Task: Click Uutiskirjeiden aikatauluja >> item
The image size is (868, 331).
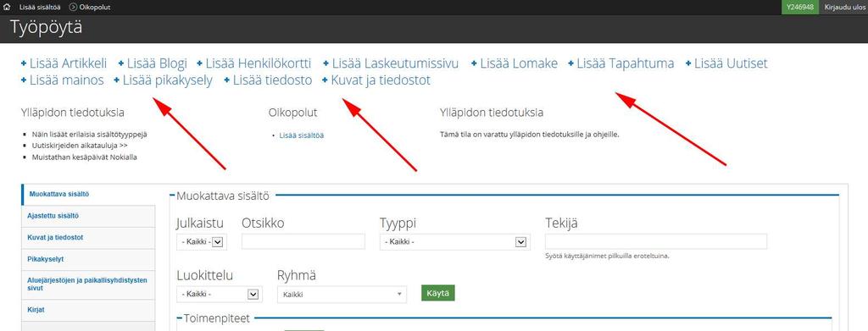Action: click(81, 146)
